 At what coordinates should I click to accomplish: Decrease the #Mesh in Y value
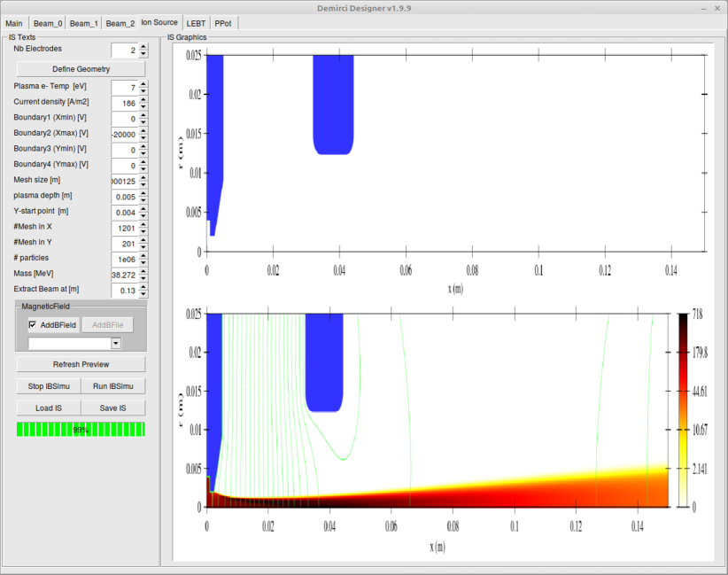(143, 247)
